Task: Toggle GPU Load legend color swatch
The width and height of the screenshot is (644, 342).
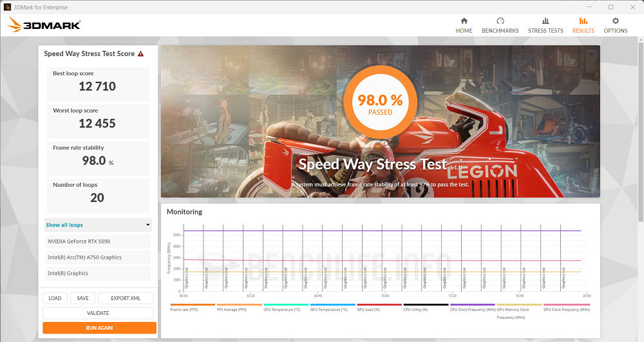Action: point(379,305)
